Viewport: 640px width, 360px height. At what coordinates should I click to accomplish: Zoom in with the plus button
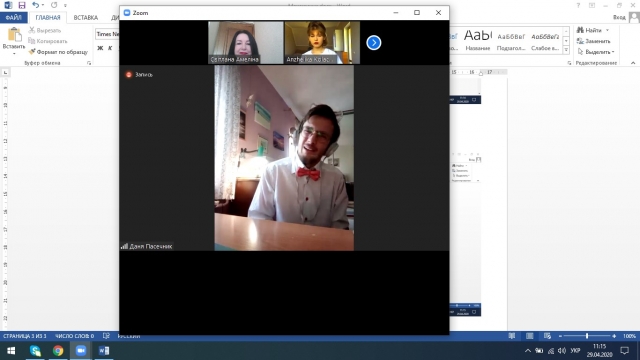pyautogui.click(x=614, y=336)
